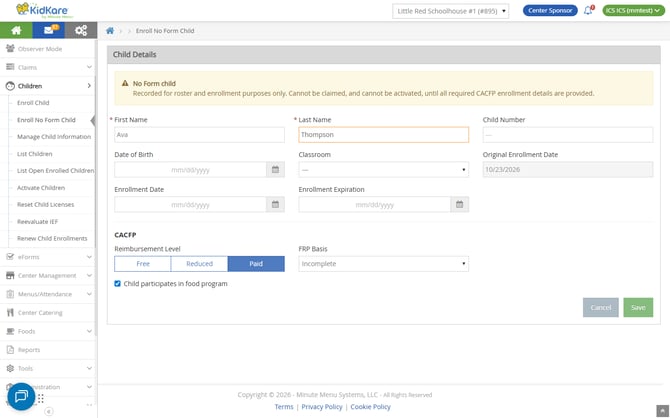Expand the Tools menu chevron
The width and height of the screenshot is (670, 418).
pos(89,368)
